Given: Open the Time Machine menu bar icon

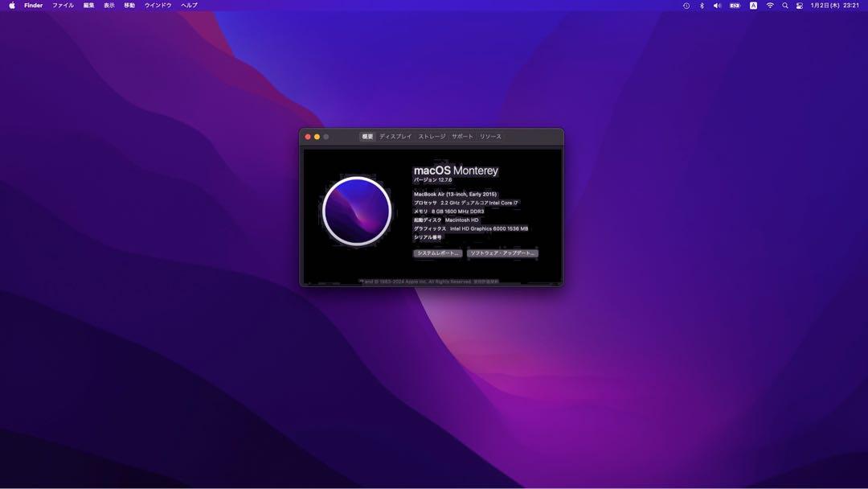Looking at the screenshot, I should point(686,6).
